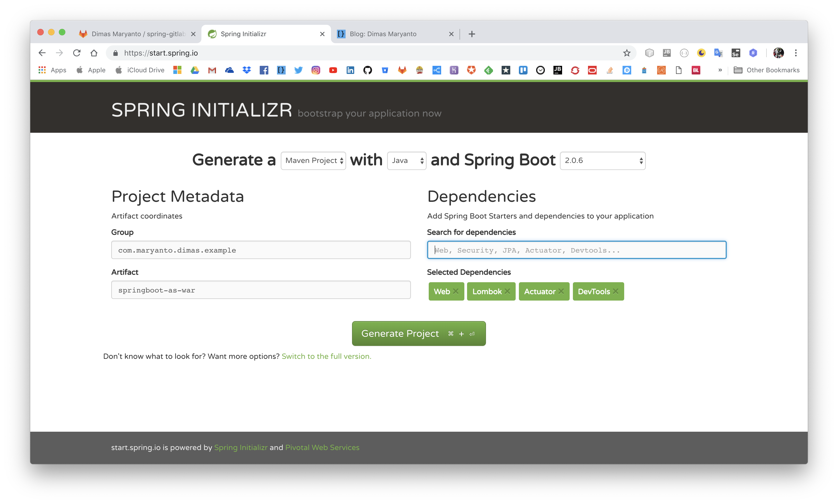The width and height of the screenshot is (838, 504).
Task: Close the Blog: Dimas Maryanto tab
Action: click(451, 34)
